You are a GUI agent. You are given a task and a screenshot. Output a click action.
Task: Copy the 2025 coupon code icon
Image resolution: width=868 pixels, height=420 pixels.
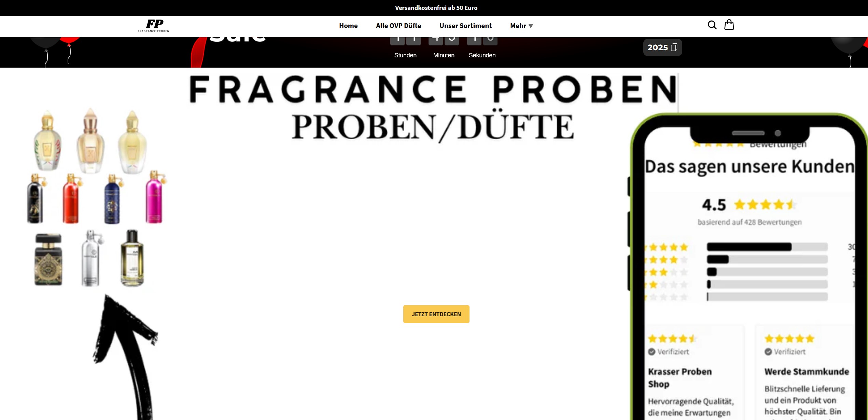click(x=674, y=47)
